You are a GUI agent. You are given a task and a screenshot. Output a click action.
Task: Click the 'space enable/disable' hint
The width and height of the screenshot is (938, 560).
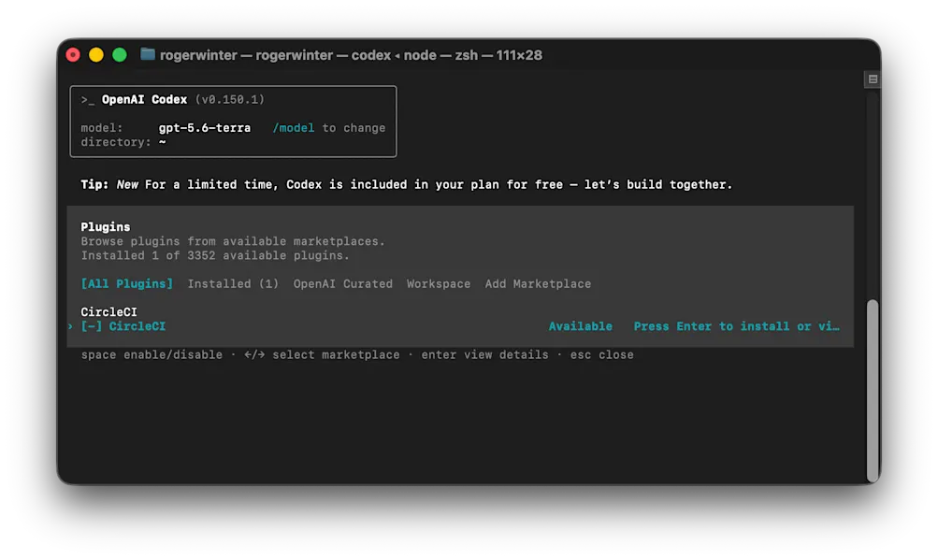click(x=152, y=354)
